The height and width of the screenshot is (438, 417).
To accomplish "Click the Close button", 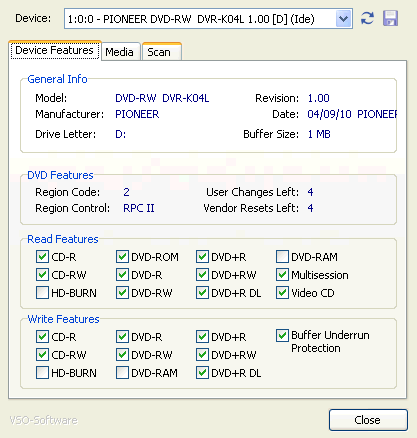I will pos(368,420).
